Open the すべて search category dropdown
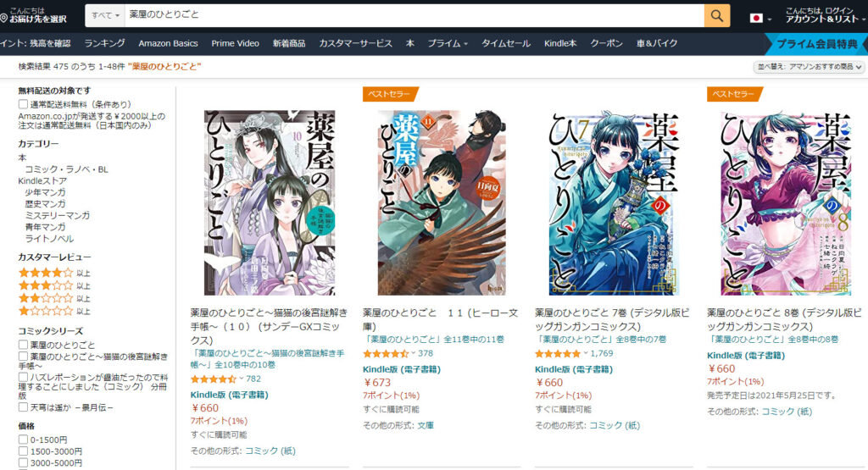 coord(105,15)
